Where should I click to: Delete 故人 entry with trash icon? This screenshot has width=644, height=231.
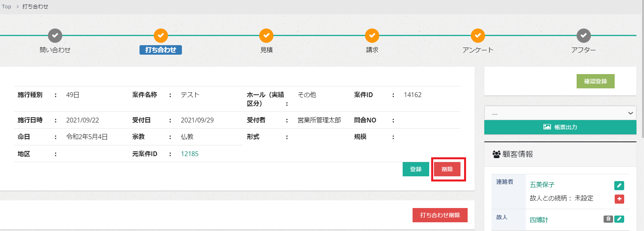[608, 219]
